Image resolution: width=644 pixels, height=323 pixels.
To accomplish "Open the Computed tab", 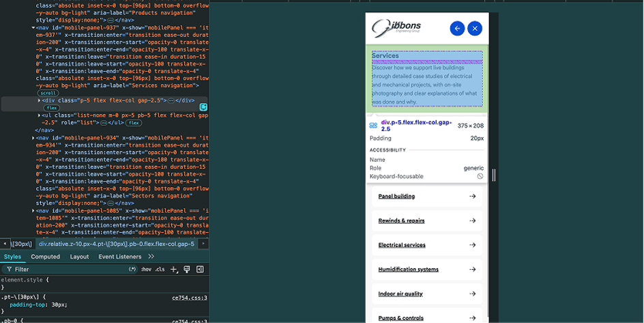I will pos(45,257).
